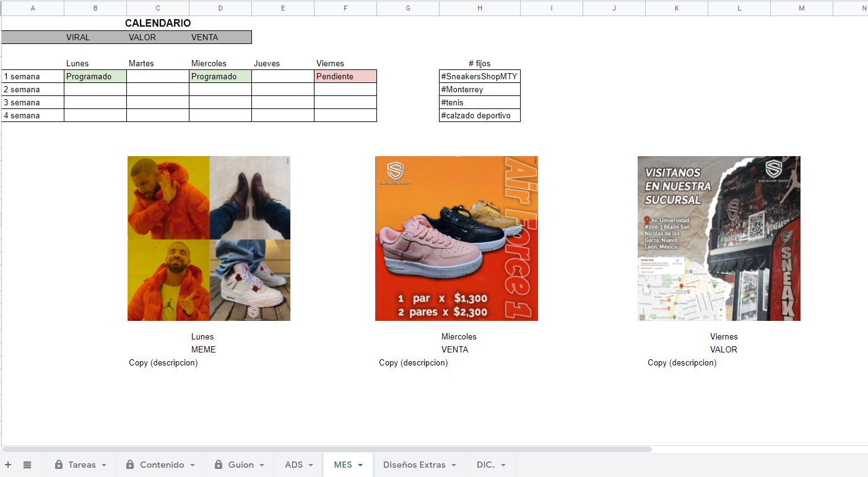Click the lock icon on Guion tab
The image size is (868, 477).
(x=219, y=465)
